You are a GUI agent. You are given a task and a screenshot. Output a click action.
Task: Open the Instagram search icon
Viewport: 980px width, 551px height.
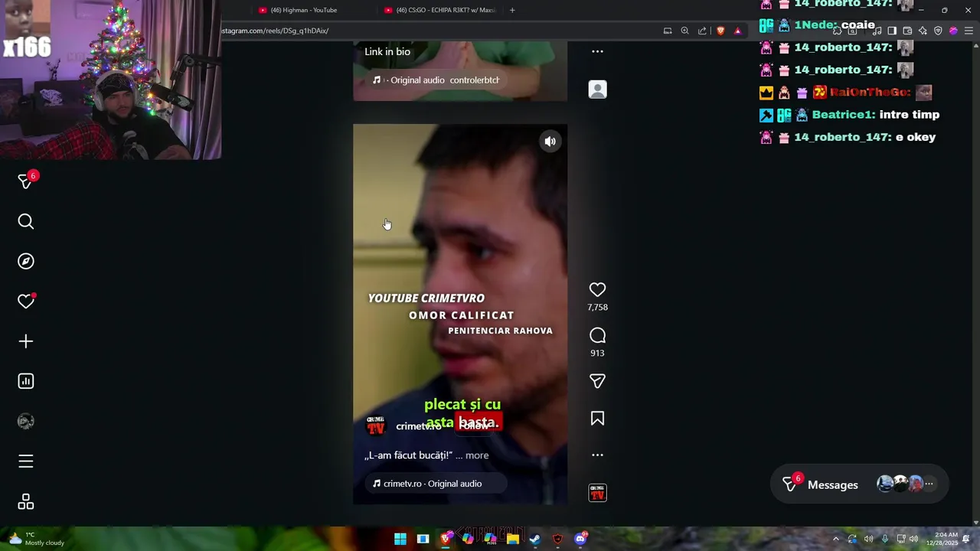(x=26, y=222)
